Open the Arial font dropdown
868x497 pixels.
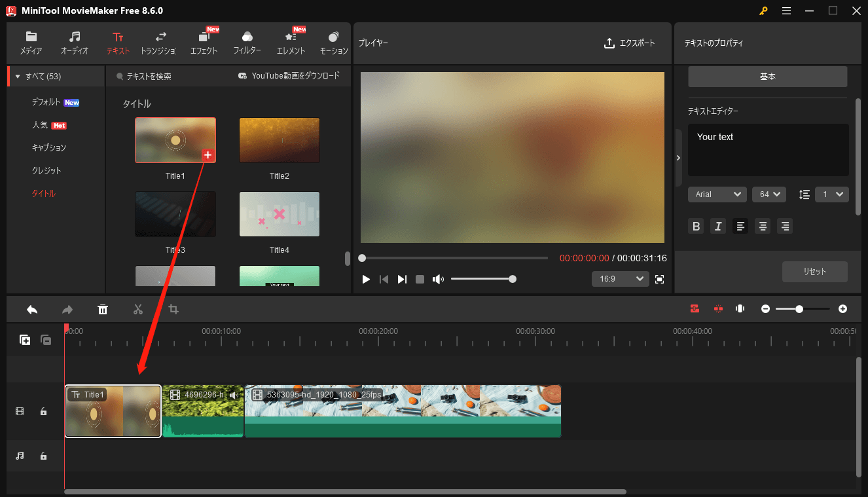[x=717, y=194]
